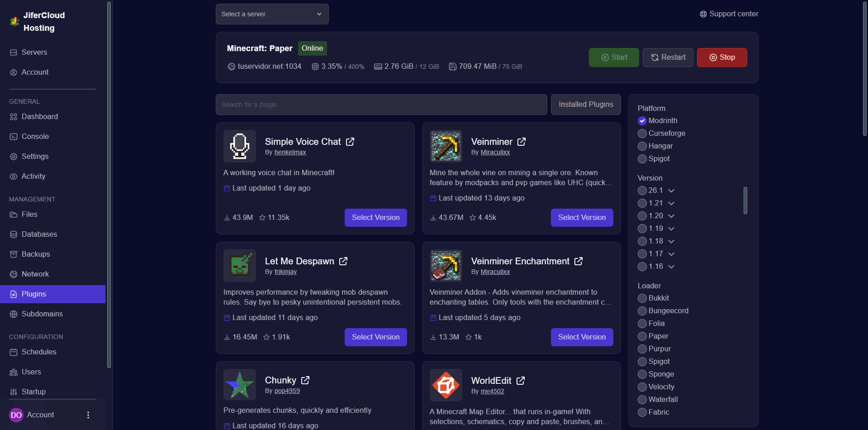The height and width of the screenshot is (430, 868).
Task: Click the Simple Voice Chat microphone thumbnail
Action: [240, 146]
